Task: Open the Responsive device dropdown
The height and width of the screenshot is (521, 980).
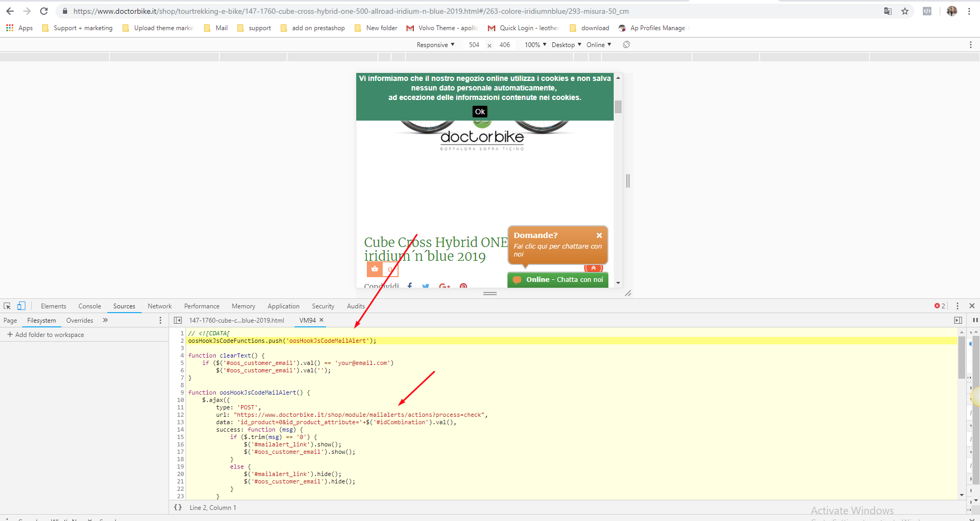Action: [x=436, y=45]
